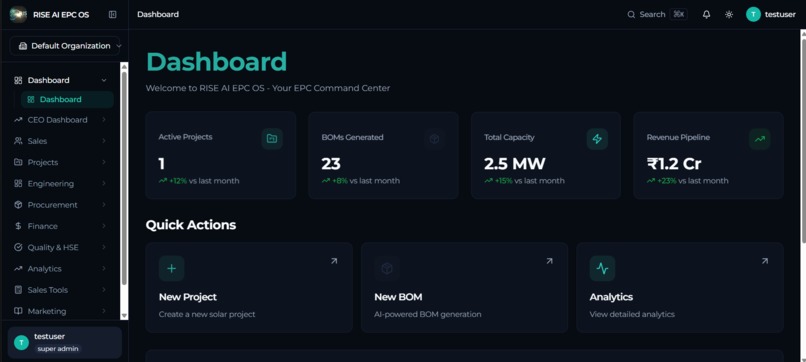This screenshot has width=806, height=362.
Task: Click the Finance dollar icon in sidebar
Action: click(x=19, y=226)
